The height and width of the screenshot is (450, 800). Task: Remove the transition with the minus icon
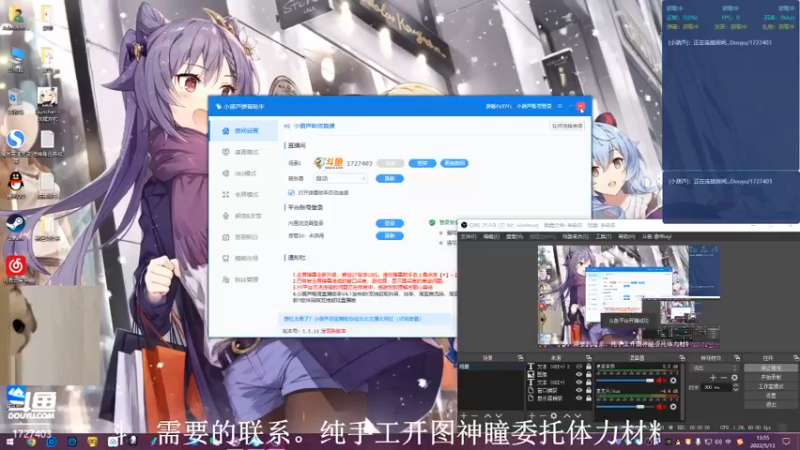[x=723, y=378]
